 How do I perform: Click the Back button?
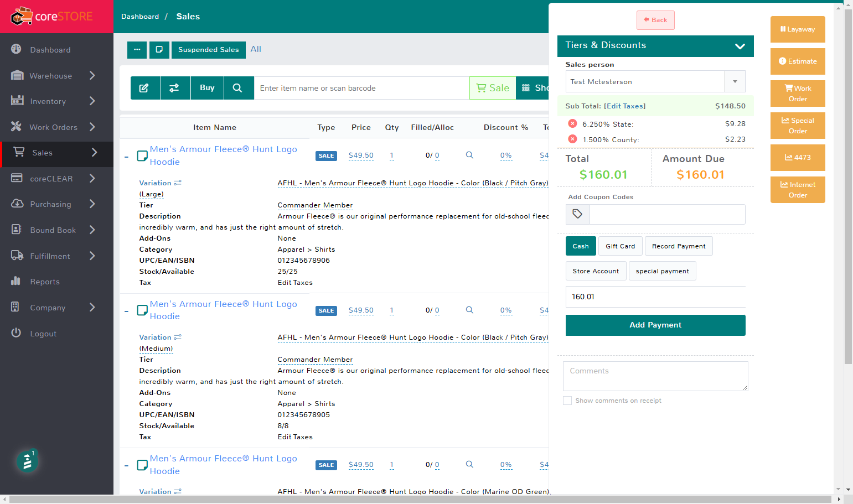point(655,20)
